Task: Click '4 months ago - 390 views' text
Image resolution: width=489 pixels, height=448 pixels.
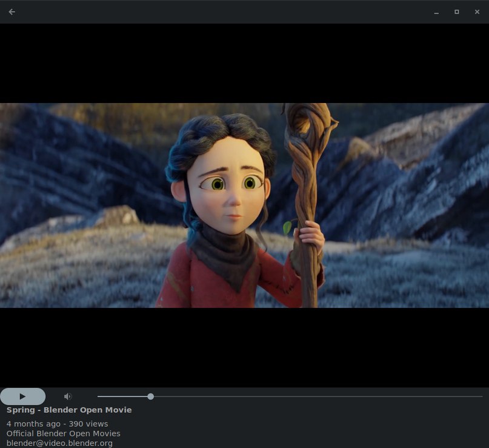Action: coord(57,424)
